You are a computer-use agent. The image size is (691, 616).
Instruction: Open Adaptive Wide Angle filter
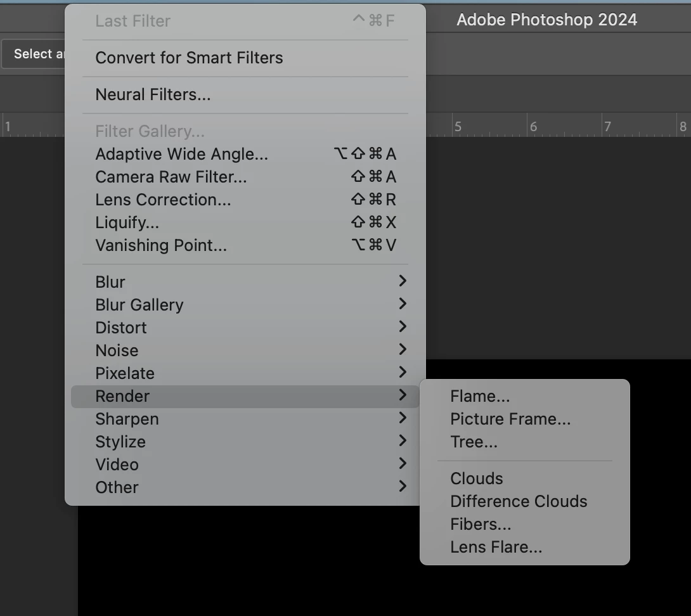[245, 154]
